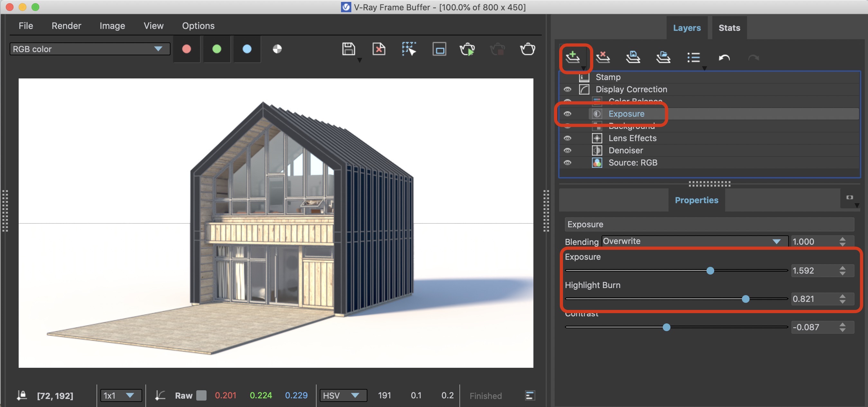Click the Create Layer icon
Screen dimensions: 868x407
tap(572, 57)
